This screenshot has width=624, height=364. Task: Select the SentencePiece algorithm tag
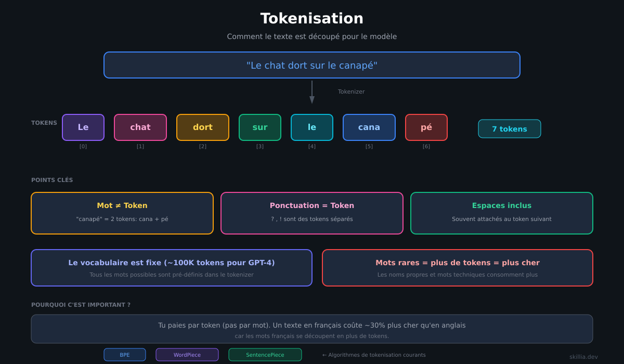tap(265, 355)
